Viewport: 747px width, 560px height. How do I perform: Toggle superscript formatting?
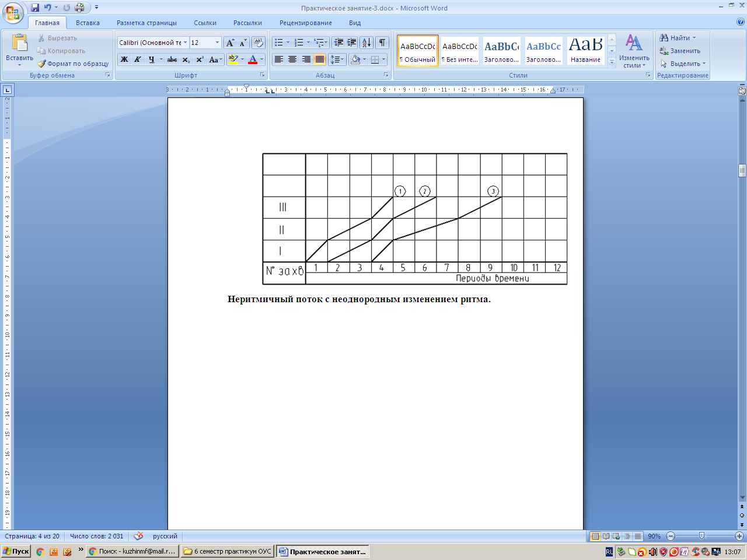click(200, 60)
